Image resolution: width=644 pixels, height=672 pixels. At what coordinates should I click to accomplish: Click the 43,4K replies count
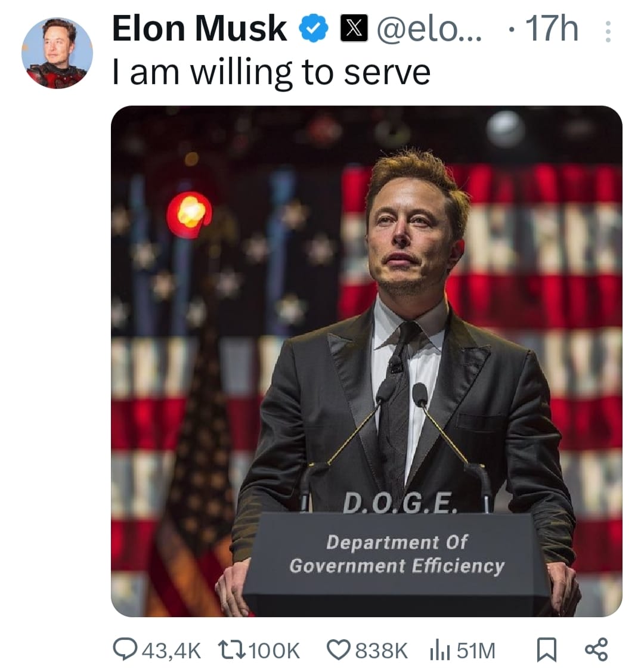[172, 651]
